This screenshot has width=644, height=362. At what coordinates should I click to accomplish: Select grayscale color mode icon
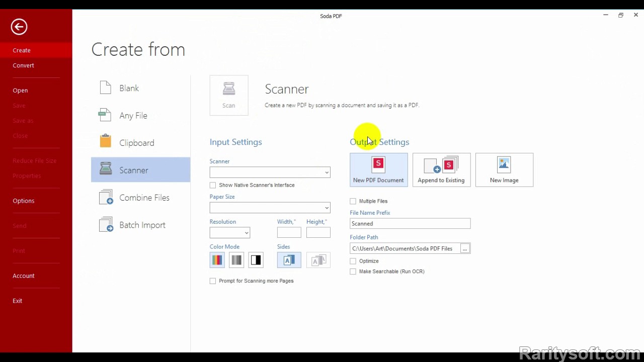tap(236, 260)
